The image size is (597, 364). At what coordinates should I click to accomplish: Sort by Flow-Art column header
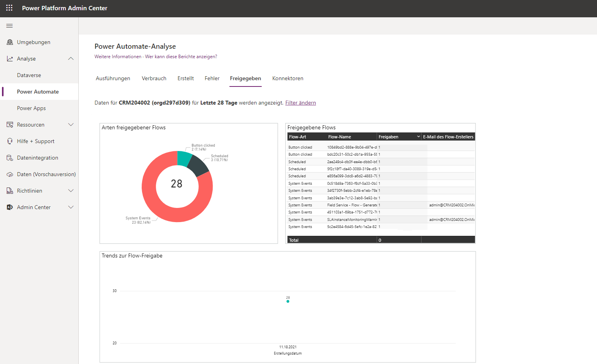coord(297,137)
